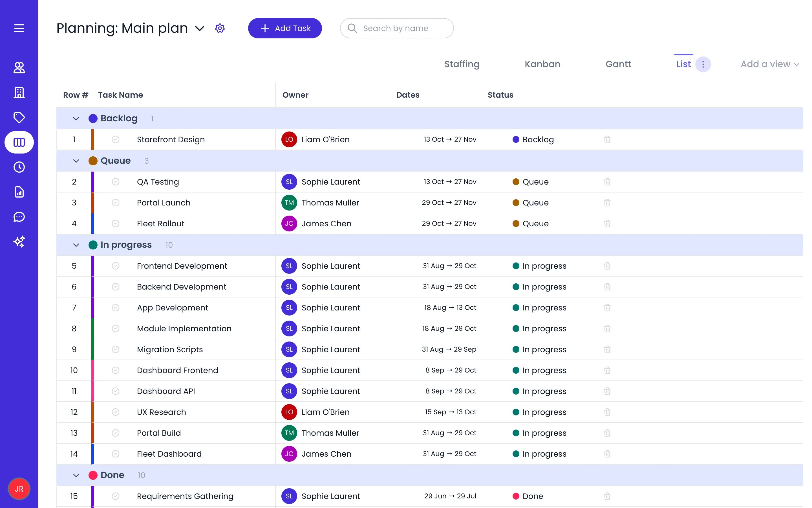Image resolution: width=812 pixels, height=508 pixels.
Task: Sort by the Task Name column header
Action: [x=120, y=95]
